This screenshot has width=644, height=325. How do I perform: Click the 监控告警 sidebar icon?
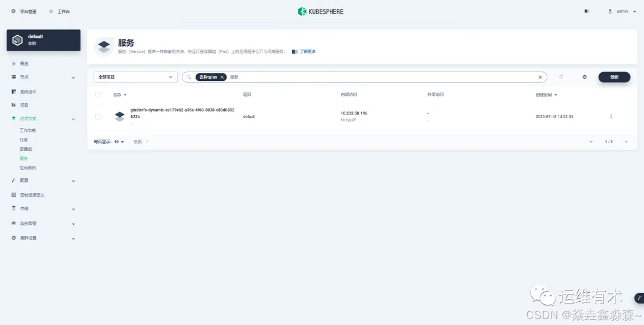click(x=14, y=223)
